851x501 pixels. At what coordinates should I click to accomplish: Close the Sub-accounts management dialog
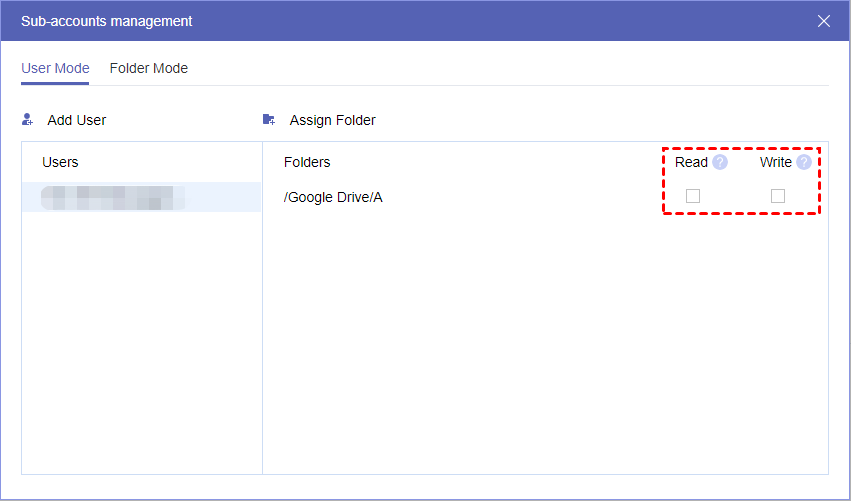pos(824,21)
